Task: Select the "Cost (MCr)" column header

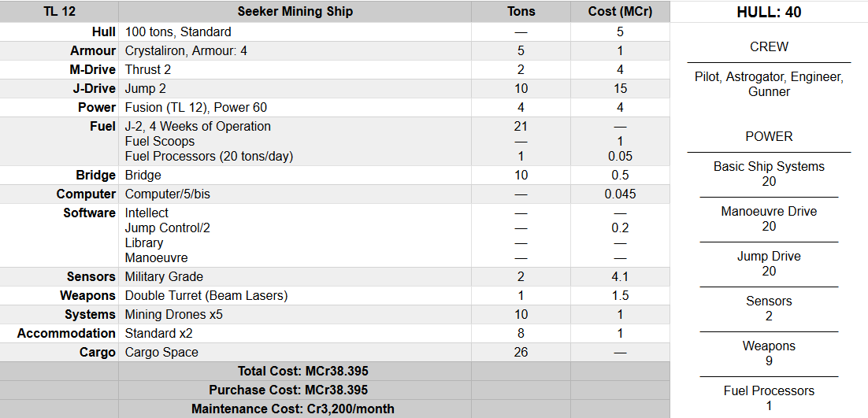Action: pos(620,12)
